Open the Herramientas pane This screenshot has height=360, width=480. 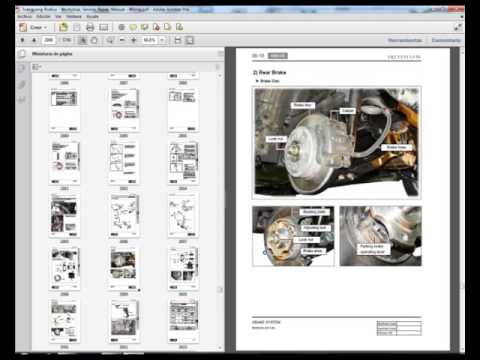(405, 40)
